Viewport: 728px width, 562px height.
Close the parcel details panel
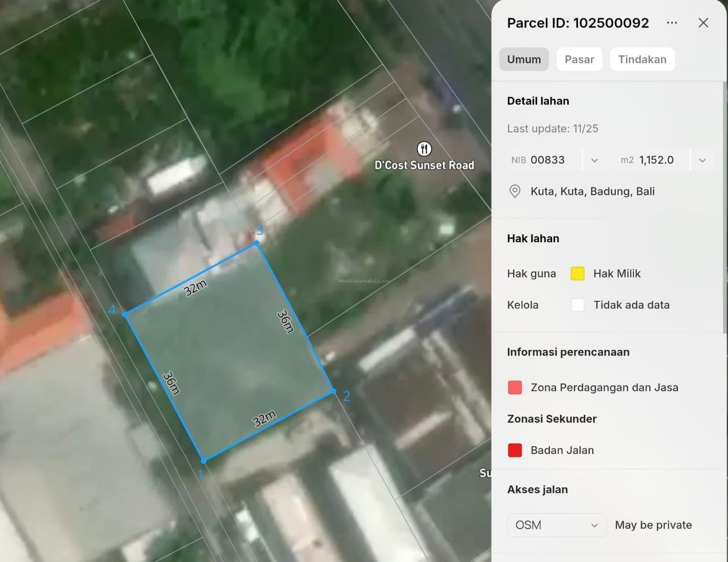[703, 23]
